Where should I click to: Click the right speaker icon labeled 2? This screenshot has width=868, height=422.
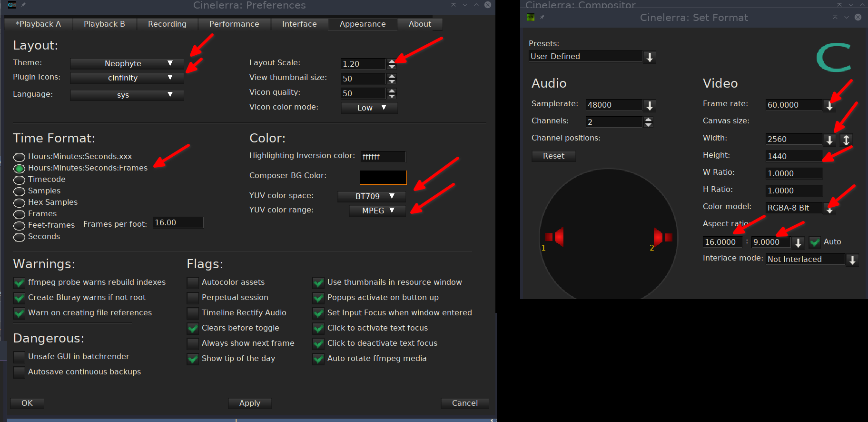click(x=662, y=237)
